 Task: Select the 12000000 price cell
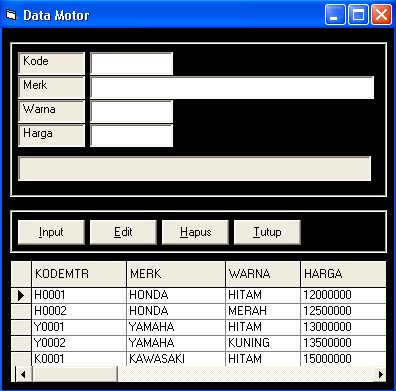343,295
